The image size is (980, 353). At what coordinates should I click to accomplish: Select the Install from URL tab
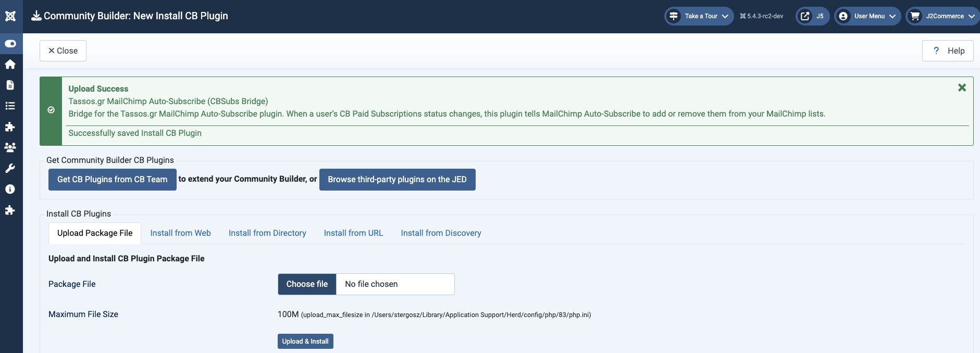tap(353, 233)
